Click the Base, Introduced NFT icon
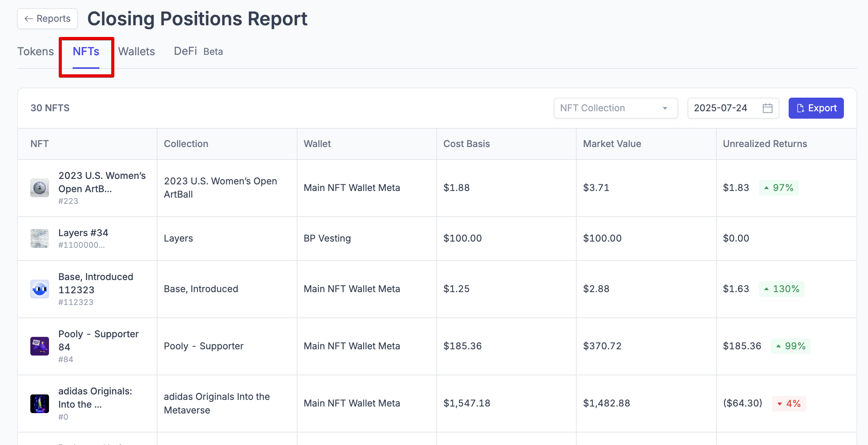This screenshot has width=868, height=445. [x=40, y=289]
